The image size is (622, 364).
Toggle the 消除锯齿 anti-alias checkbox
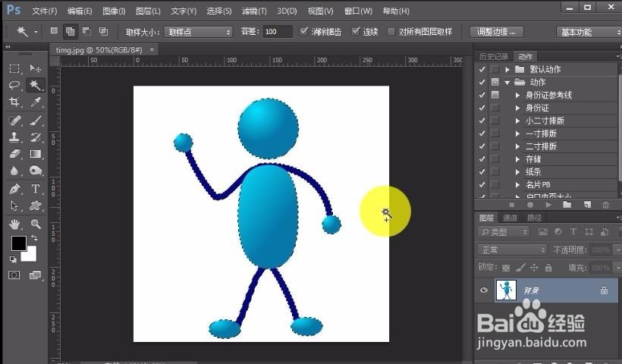pyautogui.click(x=303, y=31)
